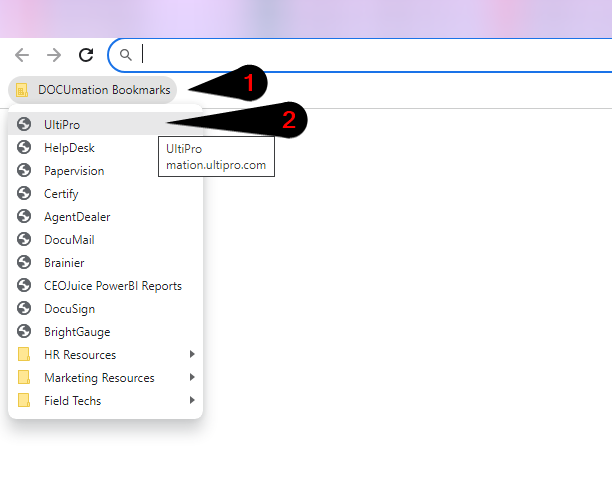Open the AgentDealer bookmark

[105, 217]
